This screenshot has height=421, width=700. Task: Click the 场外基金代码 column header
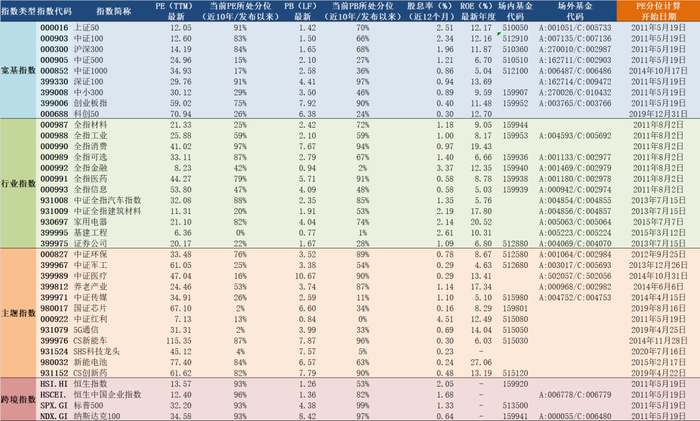click(x=575, y=11)
